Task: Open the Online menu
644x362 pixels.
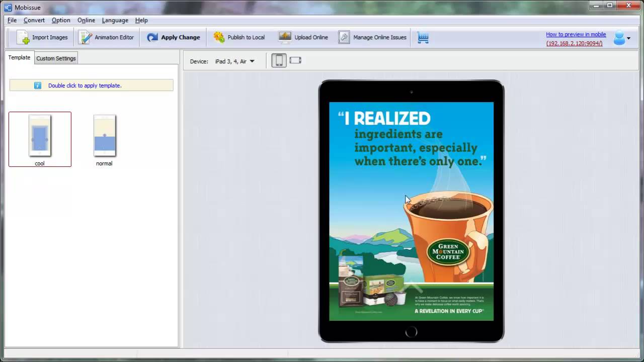Action: point(86,20)
